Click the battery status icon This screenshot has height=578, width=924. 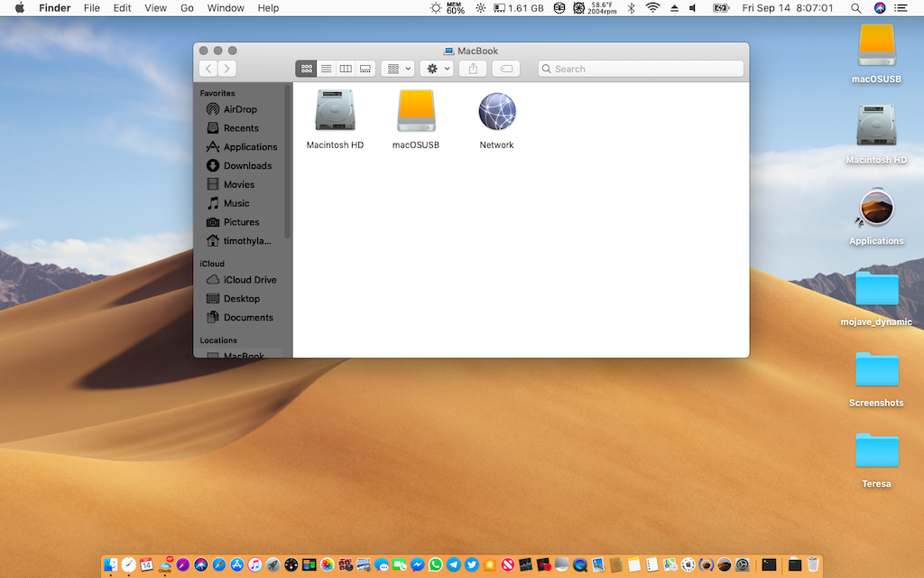(x=721, y=7)
